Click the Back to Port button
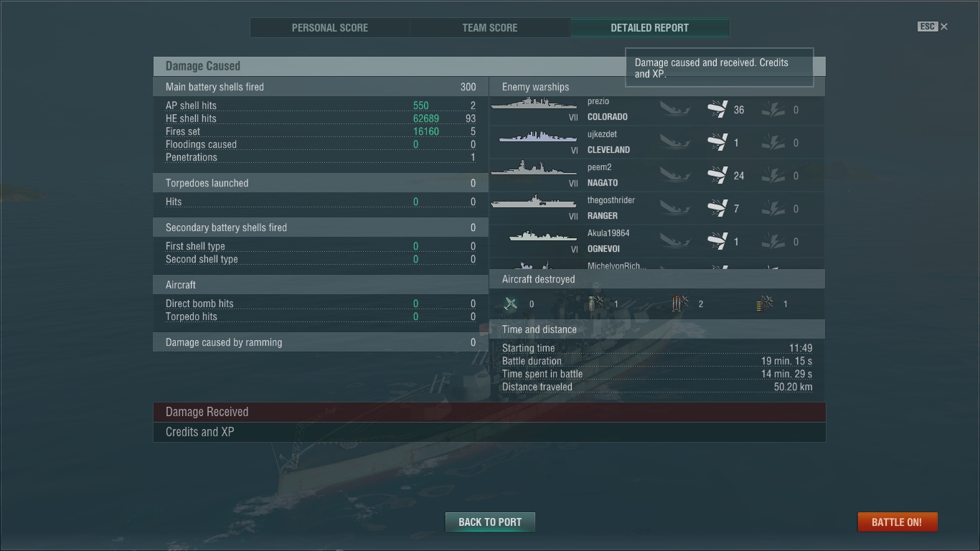Image resolution: width=980 pixels, height=551 pixels. [490, 522]
